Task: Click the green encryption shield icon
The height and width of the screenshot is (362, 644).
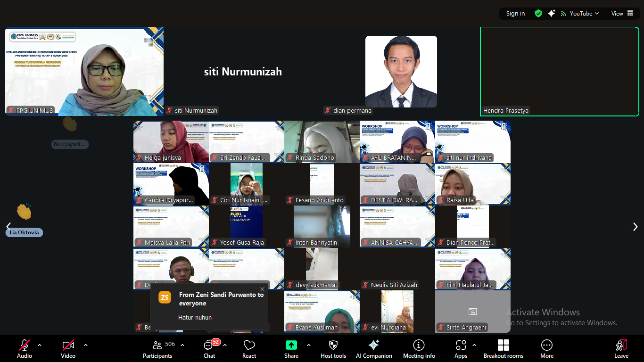Action: coord(538,14)
